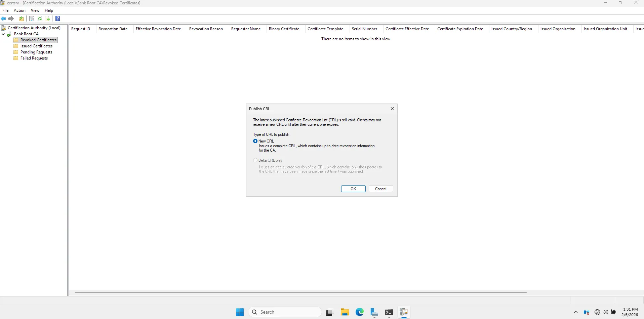Image resolution: width=644 pixels, height=319 pixels.
Task: Click the Issued Organization Unit column header
Action: pyautogui.click(x=607, y=29)
